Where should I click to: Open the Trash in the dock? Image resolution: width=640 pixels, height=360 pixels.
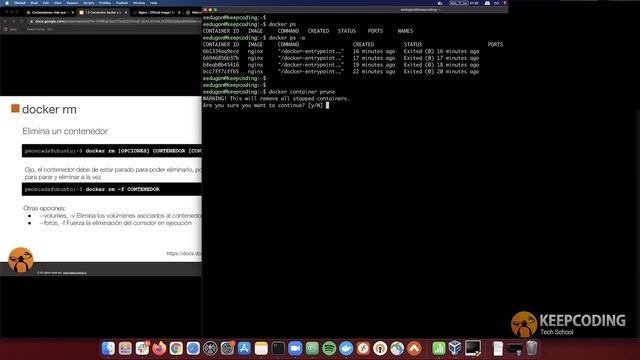[x=531, y=348]
